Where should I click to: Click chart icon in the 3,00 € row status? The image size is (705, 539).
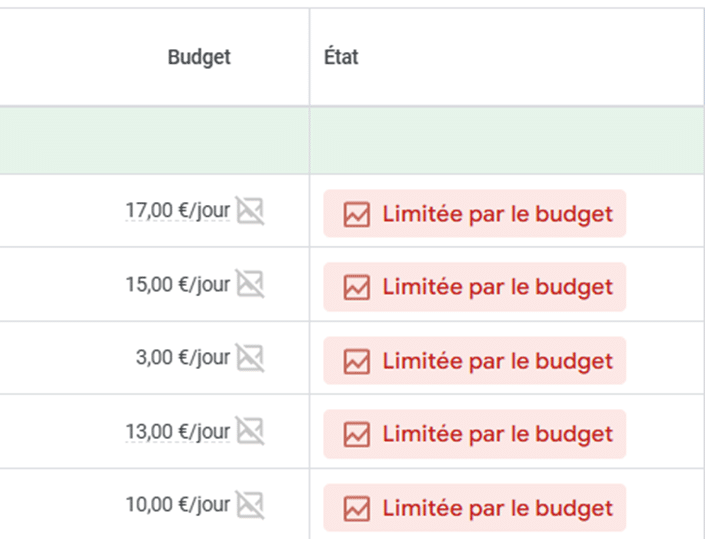[x=357, y=361]
